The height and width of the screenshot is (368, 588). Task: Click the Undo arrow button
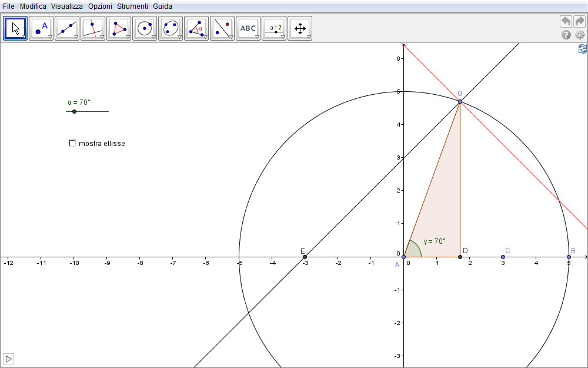pos(566,21)
